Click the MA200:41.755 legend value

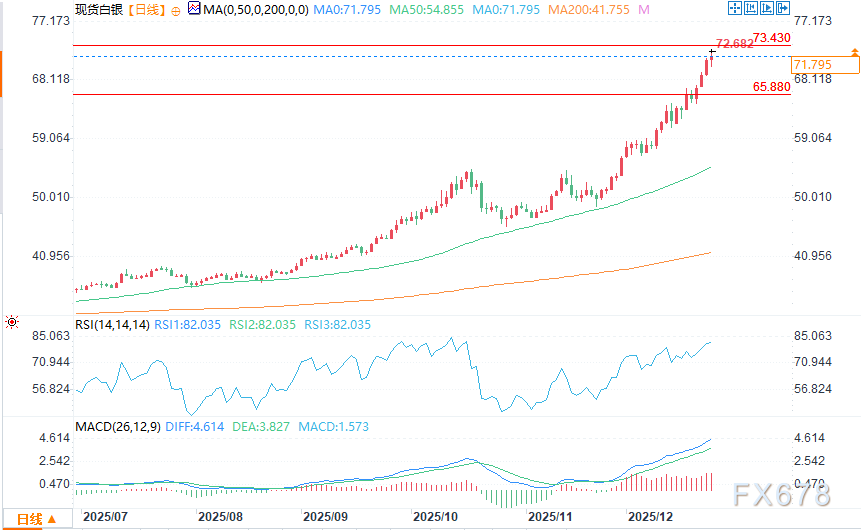(589, 10)
